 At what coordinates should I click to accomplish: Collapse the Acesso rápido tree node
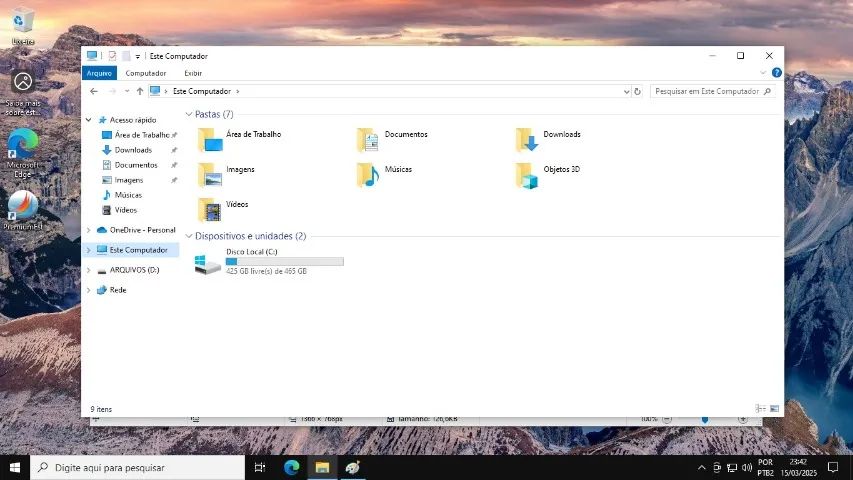point(89,120)
